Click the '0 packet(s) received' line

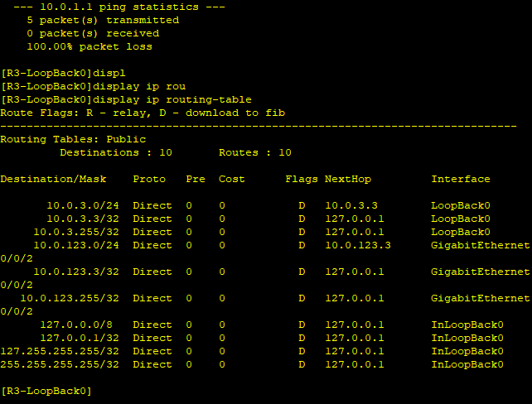pyautogui.click(x=93, y=34)
